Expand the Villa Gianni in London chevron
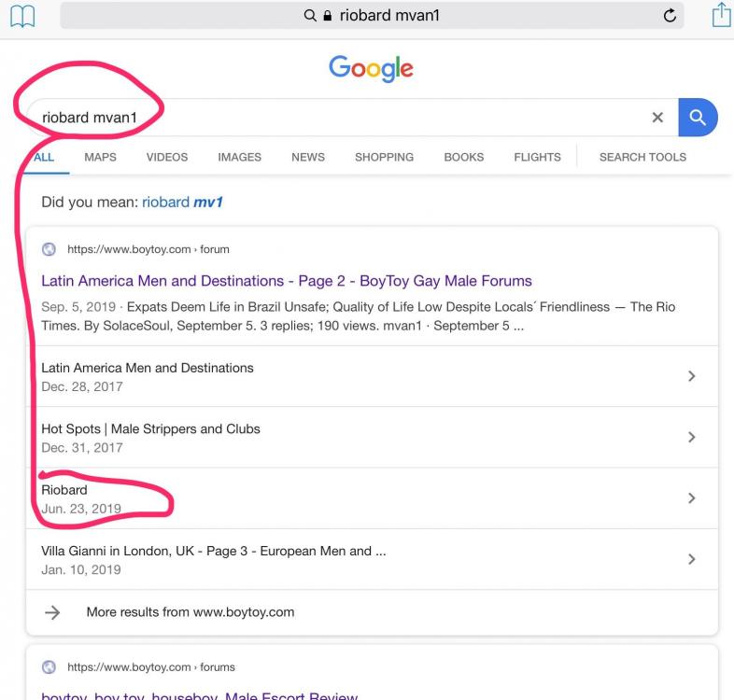 (x=691, y=559)
